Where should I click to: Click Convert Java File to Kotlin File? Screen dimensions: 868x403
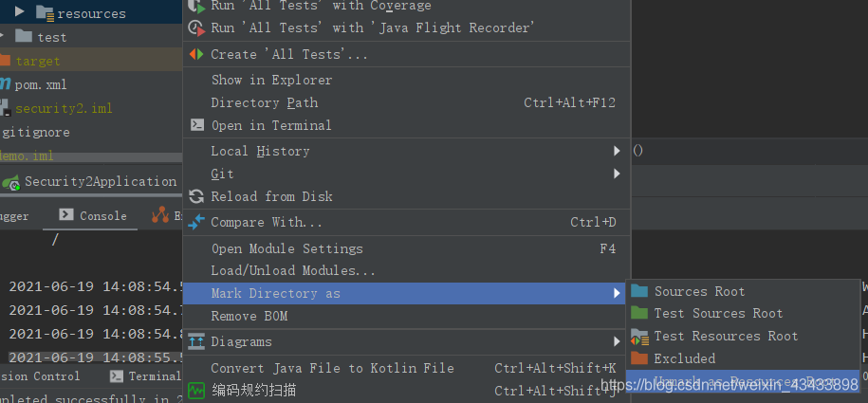tap(332, 368)
